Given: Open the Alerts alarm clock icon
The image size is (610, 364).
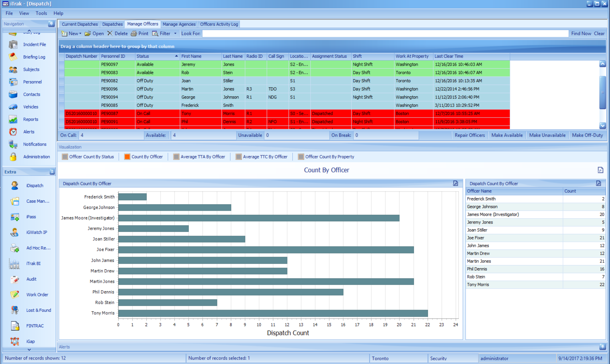Looking at the screenshot, I should (13, 132).
